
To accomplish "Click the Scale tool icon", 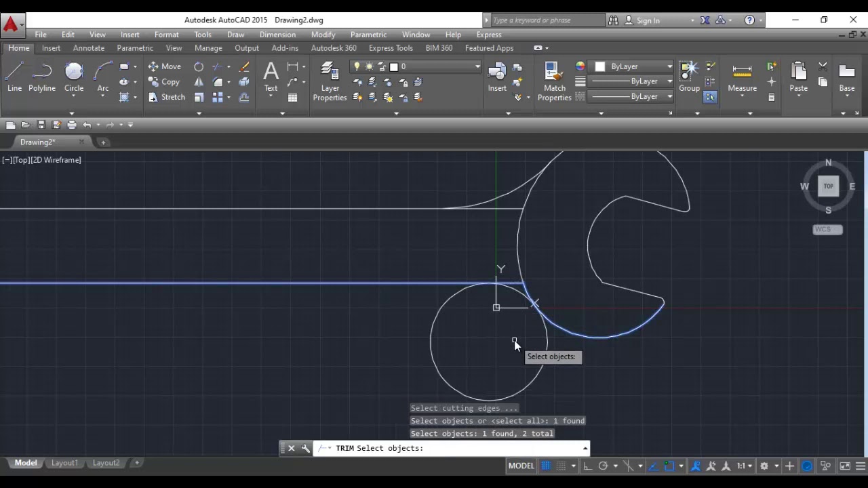I will pos(199,98).
